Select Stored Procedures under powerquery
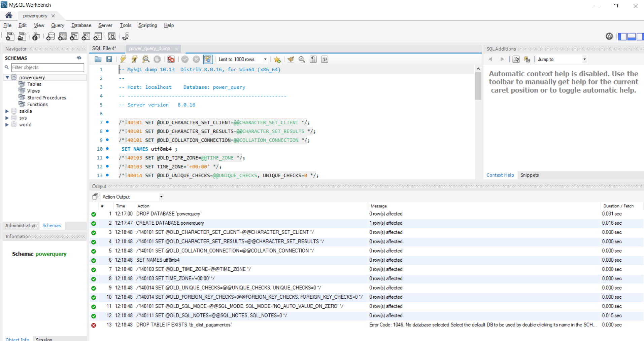This screenshot has height=341, width=644. [47, 98]
